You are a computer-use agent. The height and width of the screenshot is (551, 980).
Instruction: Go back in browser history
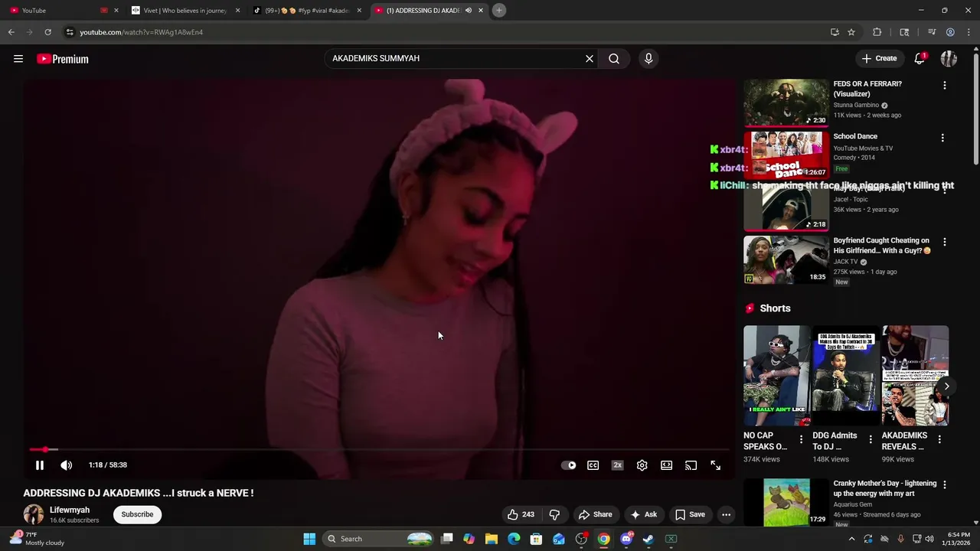point(11,32)
